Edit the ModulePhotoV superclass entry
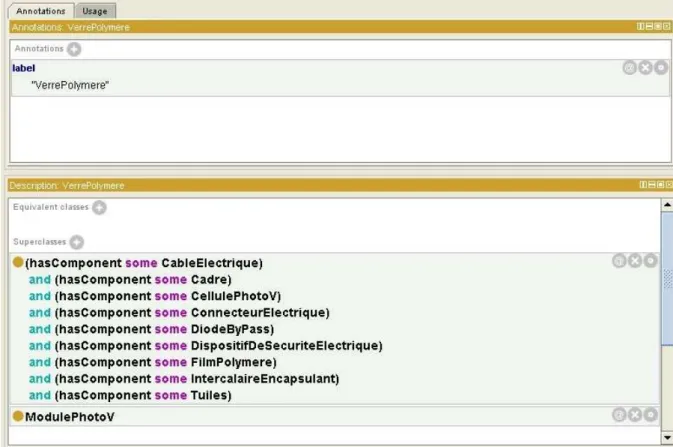This screenshot has width=673, height=447. coord(651,414)
